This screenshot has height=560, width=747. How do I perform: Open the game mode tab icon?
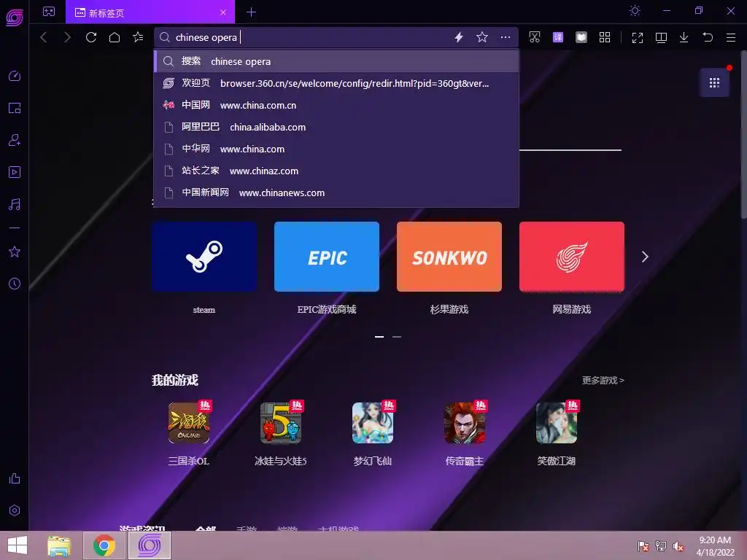[x=49, y=12]
